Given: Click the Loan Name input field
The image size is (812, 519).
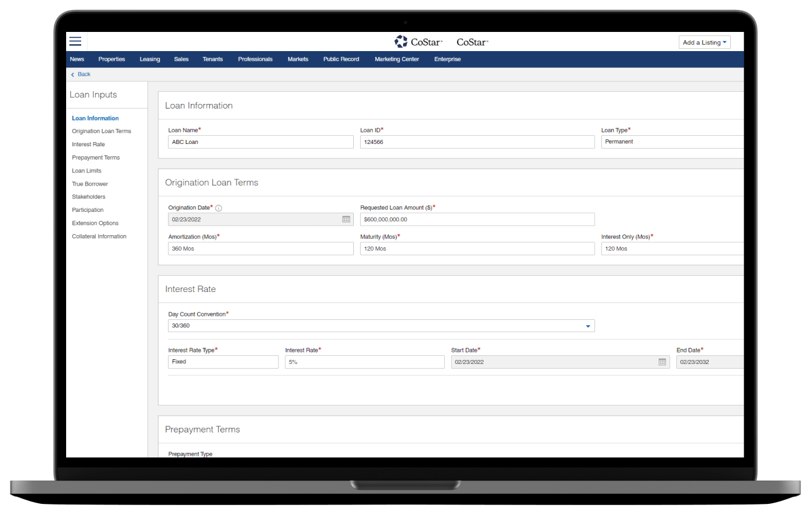Looking at the screenshot, I should (260, 142).
